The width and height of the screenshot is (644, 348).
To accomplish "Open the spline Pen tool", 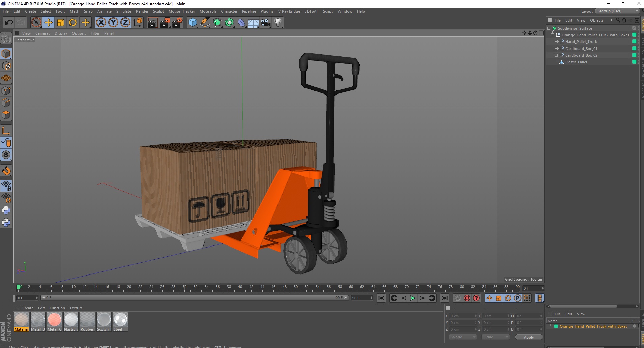I will tap(205, 23).
